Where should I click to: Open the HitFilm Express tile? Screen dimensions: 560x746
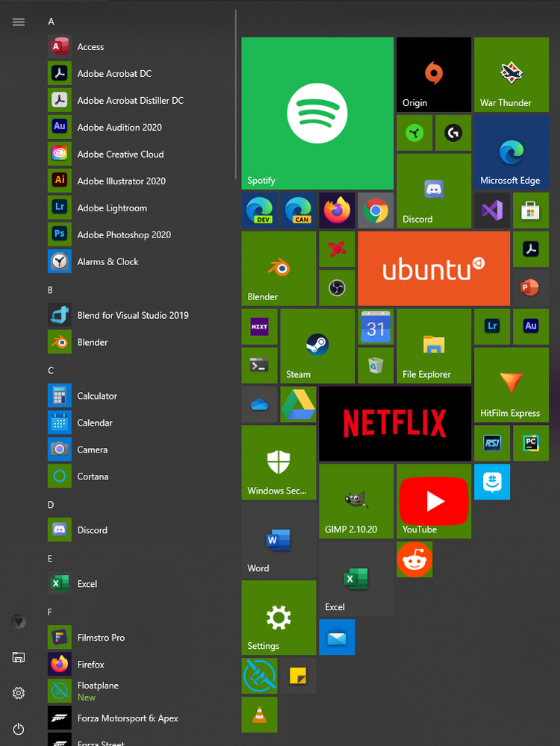[511, 385]
